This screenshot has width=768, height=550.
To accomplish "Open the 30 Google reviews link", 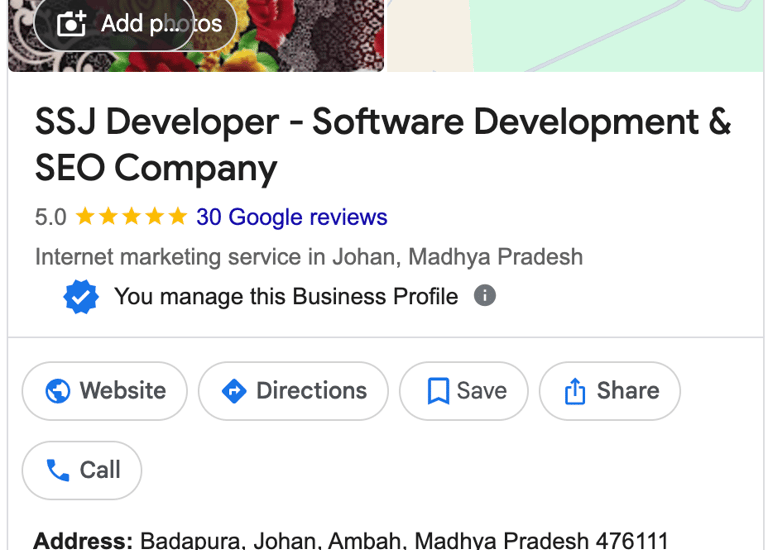I will [x=291, y=217].
